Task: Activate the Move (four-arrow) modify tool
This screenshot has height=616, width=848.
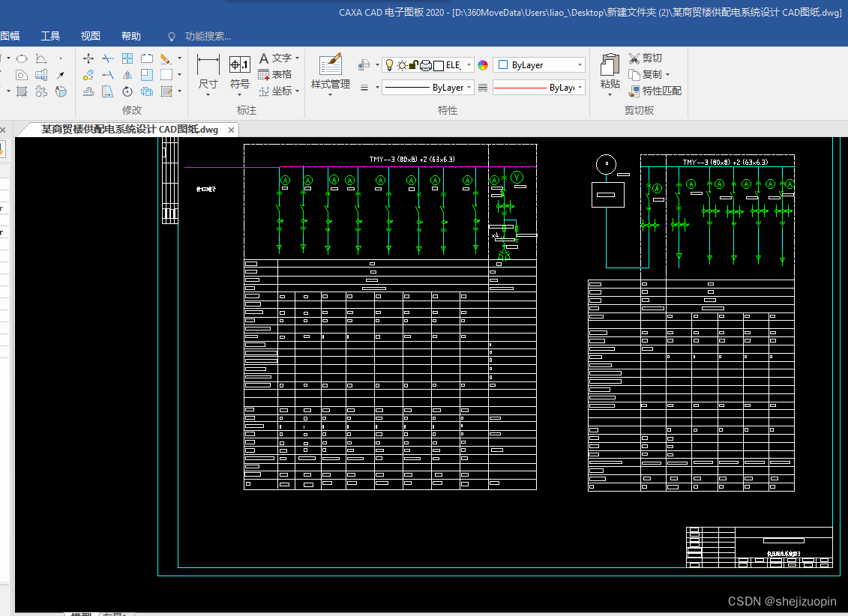Action: click(x=88, y=58)
